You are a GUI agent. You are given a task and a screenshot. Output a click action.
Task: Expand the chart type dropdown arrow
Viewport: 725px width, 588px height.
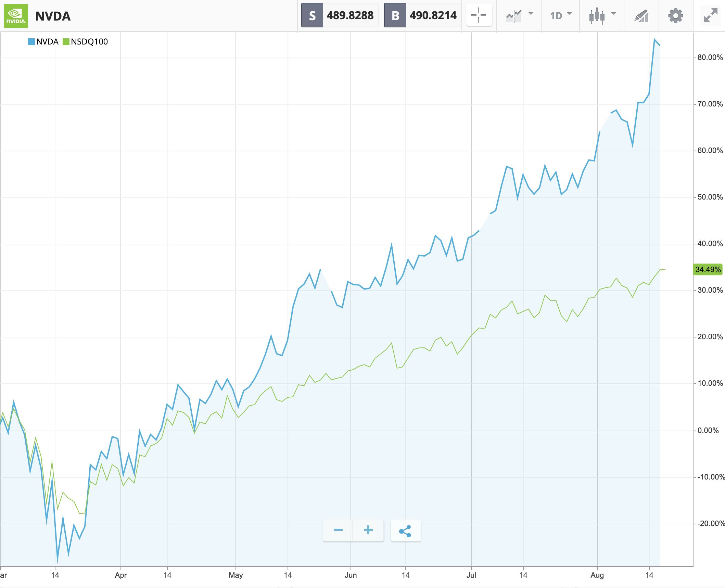pyautogui.click(x=614, y=14)
